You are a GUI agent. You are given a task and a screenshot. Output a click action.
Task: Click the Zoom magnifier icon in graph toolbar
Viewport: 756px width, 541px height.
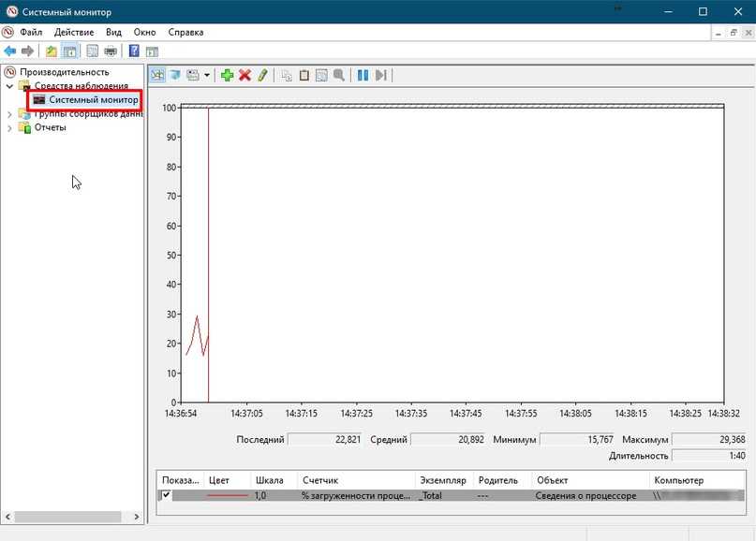[338, 75]
